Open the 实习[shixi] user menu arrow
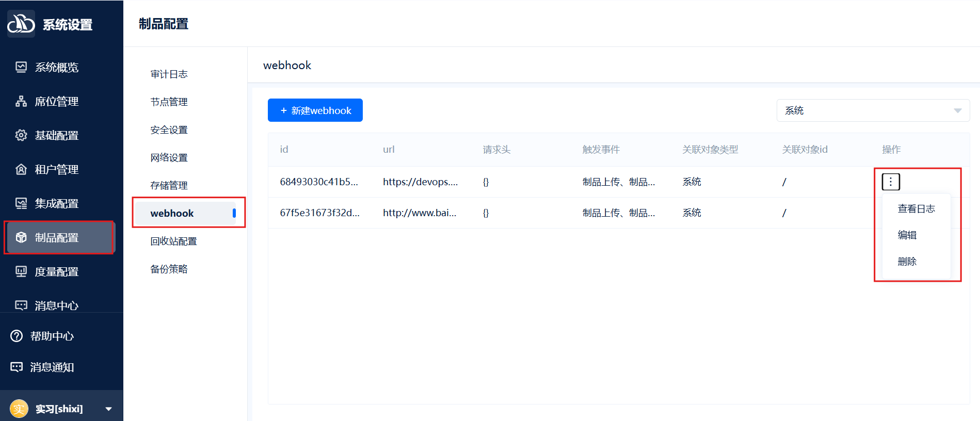This screenshot has height=421, width=980. (x=108, y=409)
